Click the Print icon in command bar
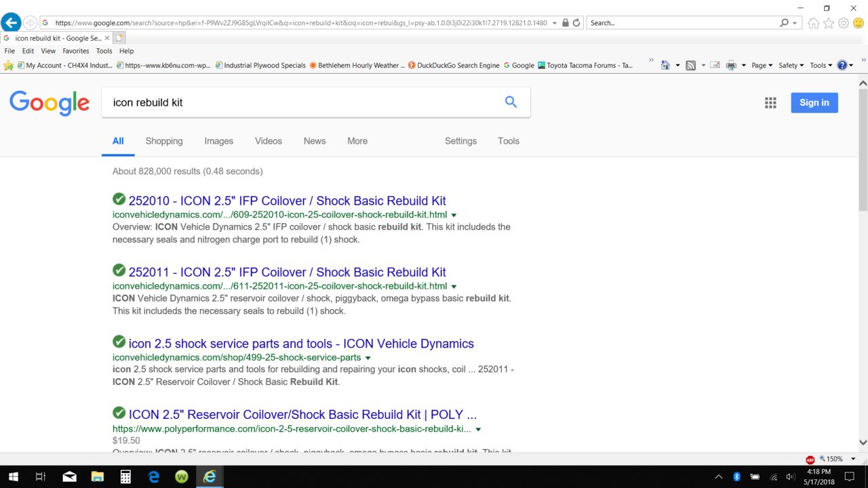The width and height of the screenshot is (868, 488). pos(731,65)
